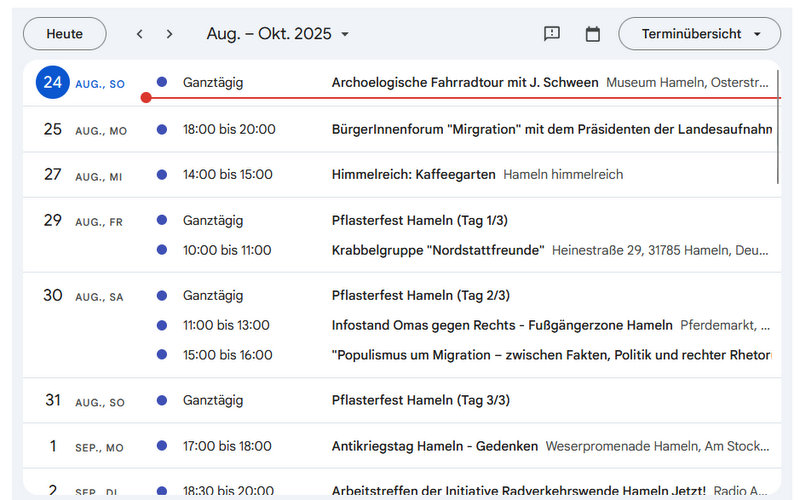Viewport: 800px width, 500px height.
Task: Click blue dot of Krabbelgruppe event
Action: pos(162,250)
